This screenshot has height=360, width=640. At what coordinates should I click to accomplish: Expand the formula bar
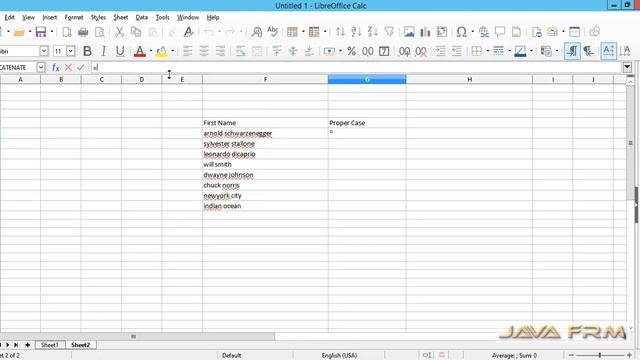tap(627, 67)
